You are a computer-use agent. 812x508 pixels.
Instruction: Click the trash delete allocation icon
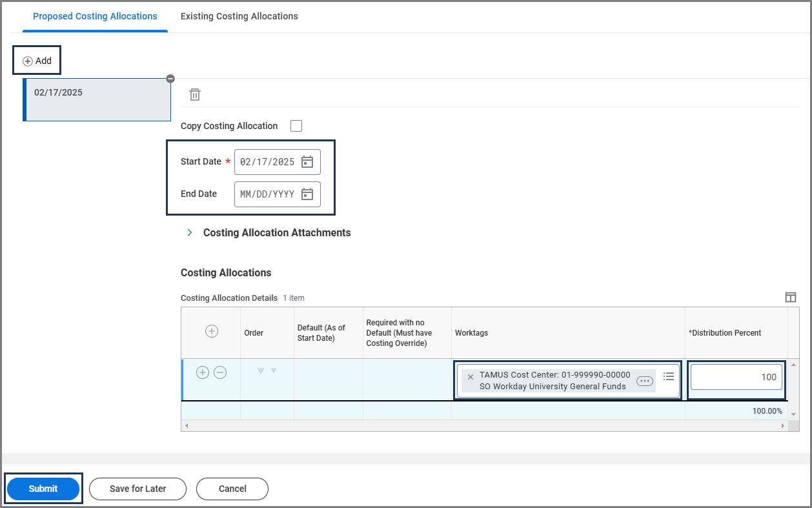tap(194, 95)
